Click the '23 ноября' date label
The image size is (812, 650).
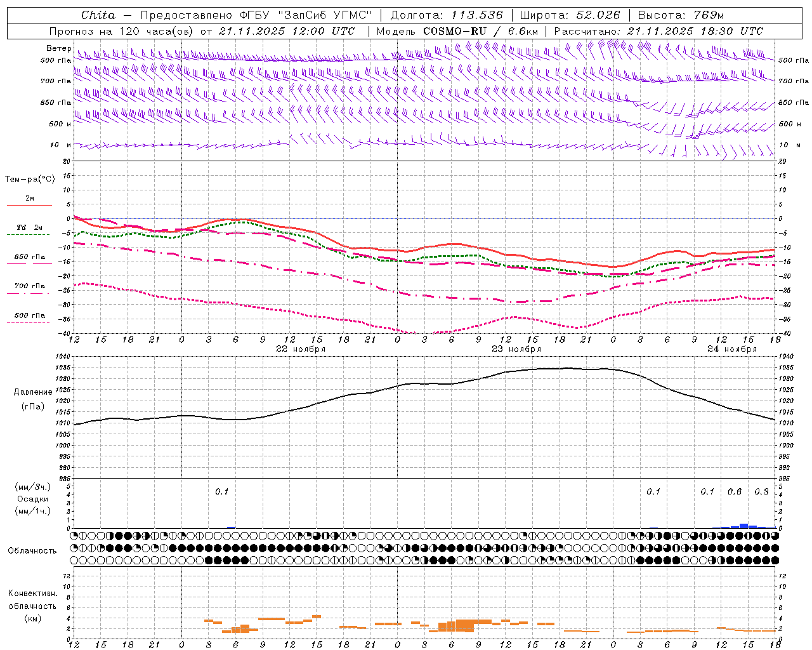pos(516,349)
